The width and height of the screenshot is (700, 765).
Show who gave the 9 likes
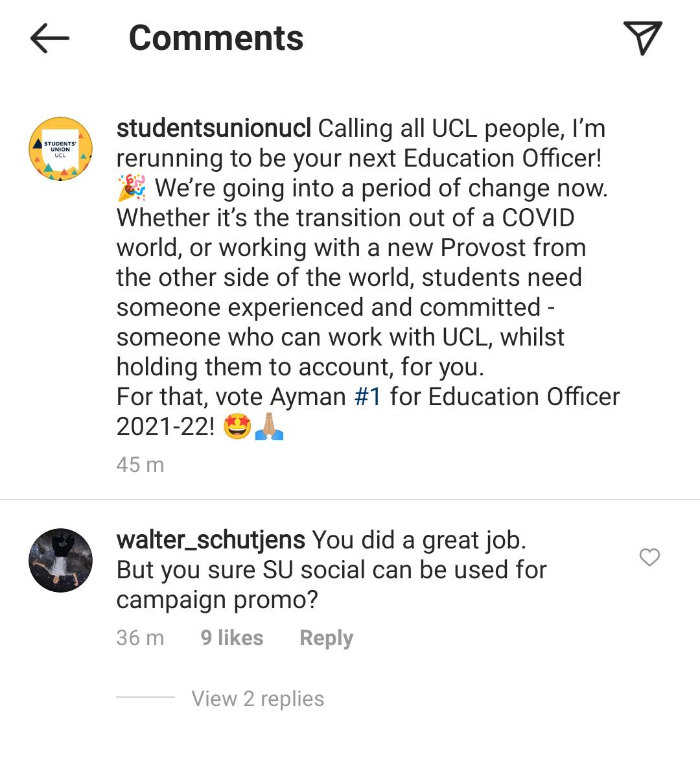coord(232,638)
